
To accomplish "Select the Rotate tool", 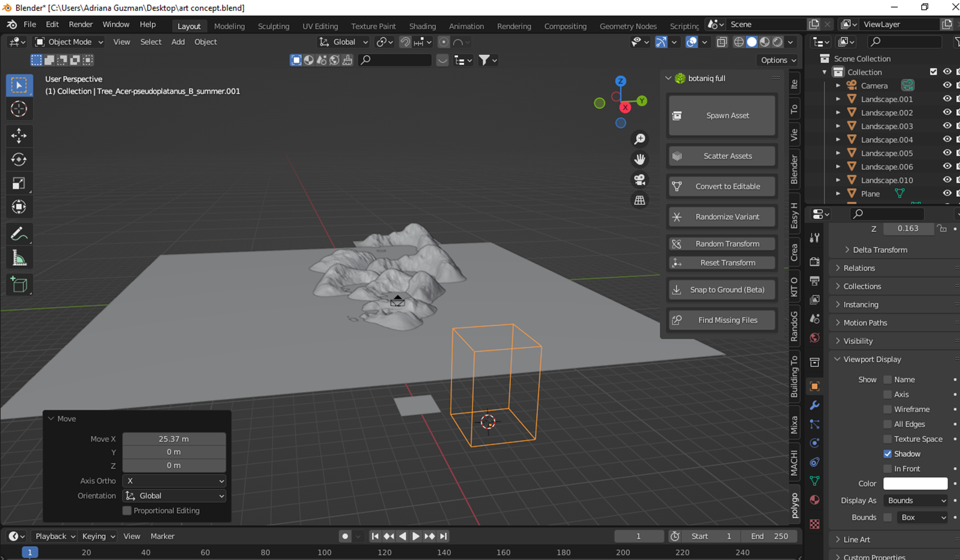I will 19,159.
